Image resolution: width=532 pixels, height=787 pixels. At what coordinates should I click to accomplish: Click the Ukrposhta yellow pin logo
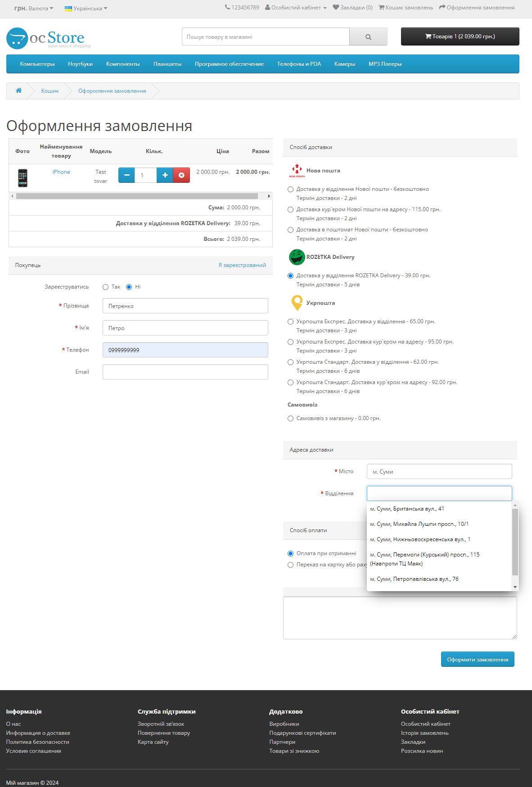click(297, 303)
